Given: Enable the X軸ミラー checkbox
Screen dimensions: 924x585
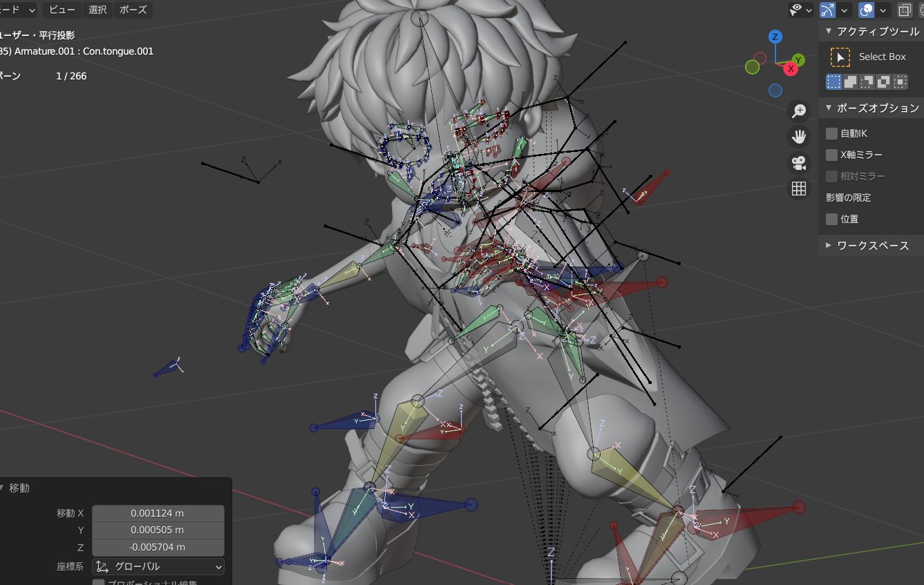Looking at the screenshot, I should pos(832,155).
